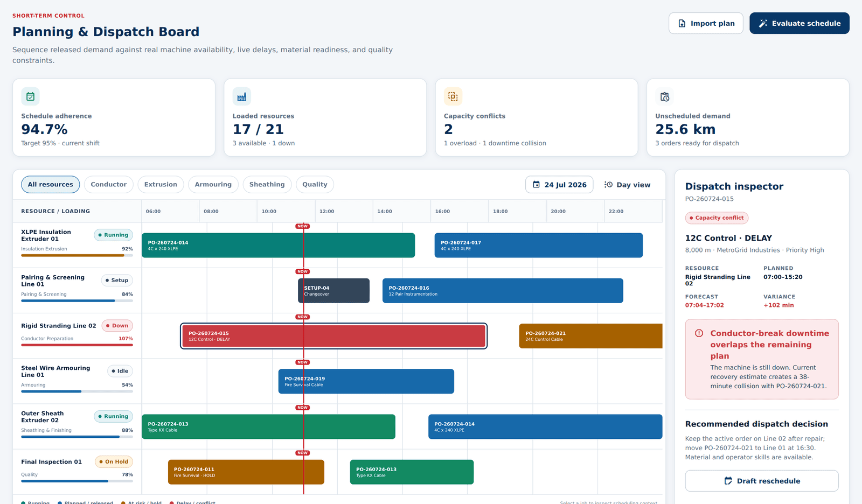Click the Schedule adherence calendar-check icon
The height and width of the screenshot is (504, 862).
[x=30, y=96]
